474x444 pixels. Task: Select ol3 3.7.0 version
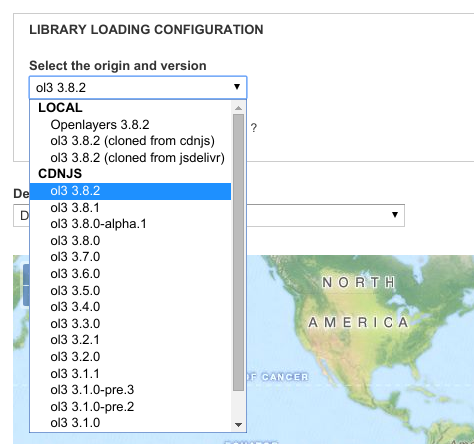tap(130, 257)
